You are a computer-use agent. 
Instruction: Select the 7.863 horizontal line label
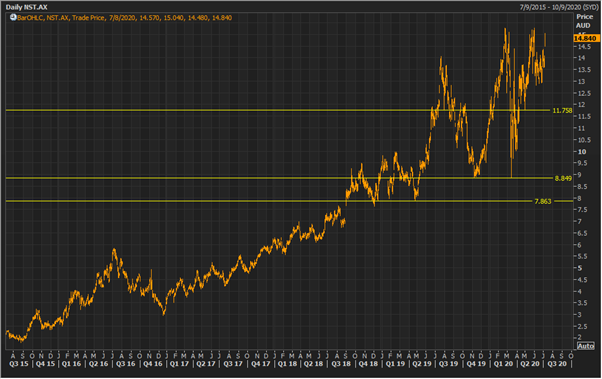[543, 201]
